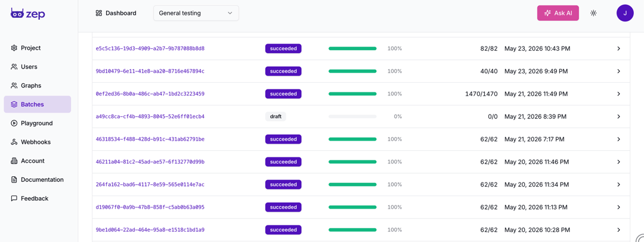
Task: Open the Account page
Action: (38, 161)
